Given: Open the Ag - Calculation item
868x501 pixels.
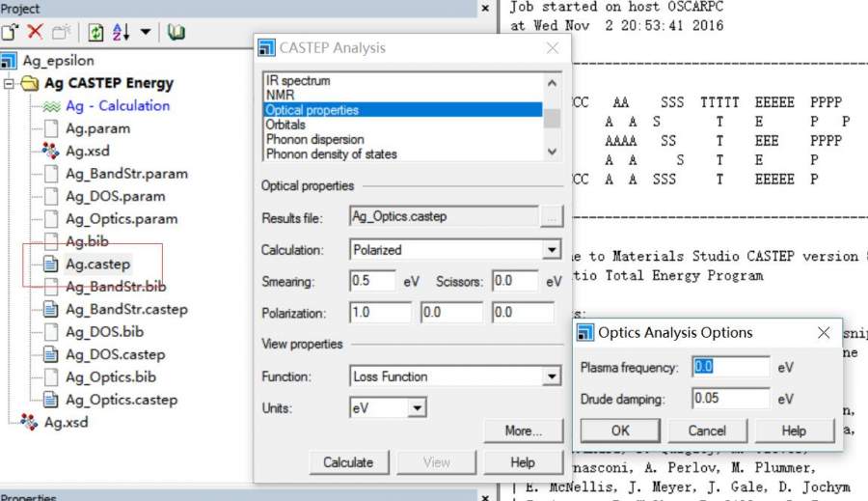Looking at the screenshot, I should [118, 106].
